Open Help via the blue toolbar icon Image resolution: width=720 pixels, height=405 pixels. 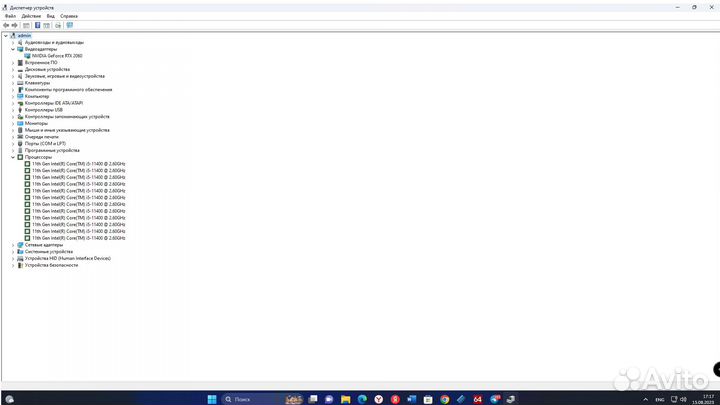coord(38,25)
